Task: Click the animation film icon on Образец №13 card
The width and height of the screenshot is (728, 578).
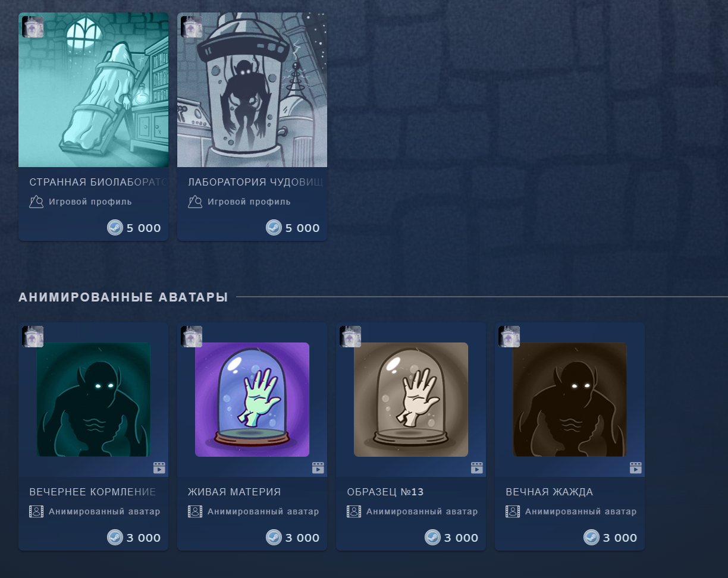Action: pos(477,468)
